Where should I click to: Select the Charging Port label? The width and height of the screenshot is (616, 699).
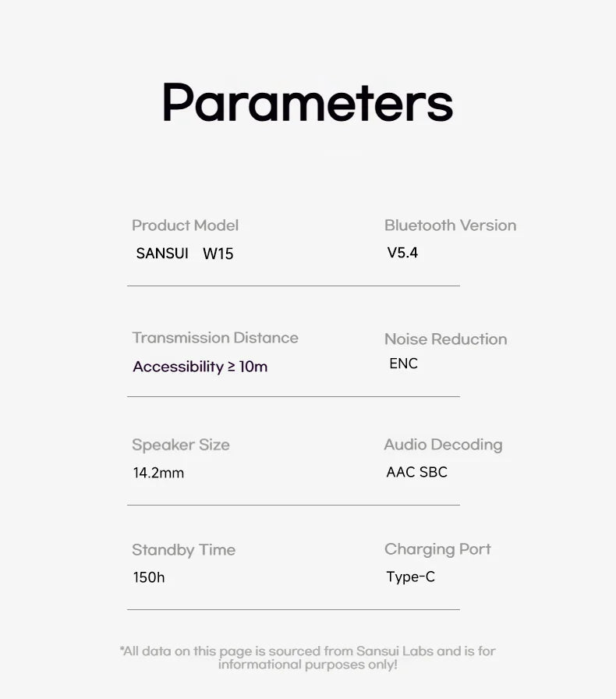tap(437, 549)
